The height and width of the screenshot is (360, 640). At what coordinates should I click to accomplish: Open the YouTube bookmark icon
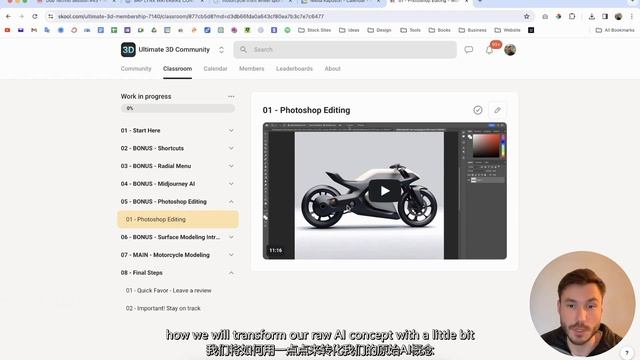click(x=7, y=30)
